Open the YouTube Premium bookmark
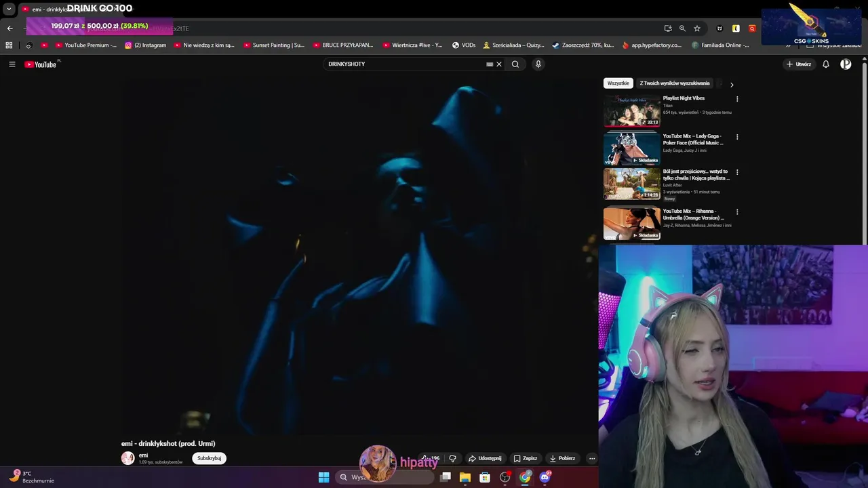 click(86, 45)
